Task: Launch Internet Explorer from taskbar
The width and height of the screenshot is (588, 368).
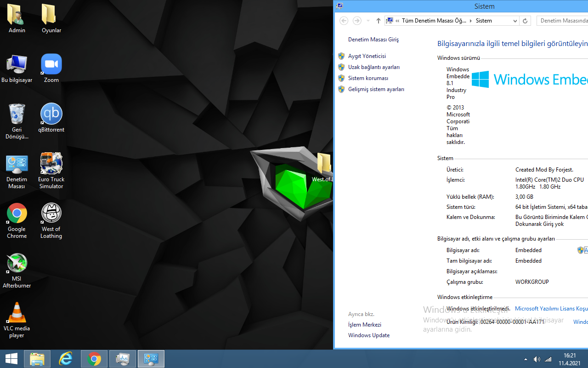Action: click(66, 359)
